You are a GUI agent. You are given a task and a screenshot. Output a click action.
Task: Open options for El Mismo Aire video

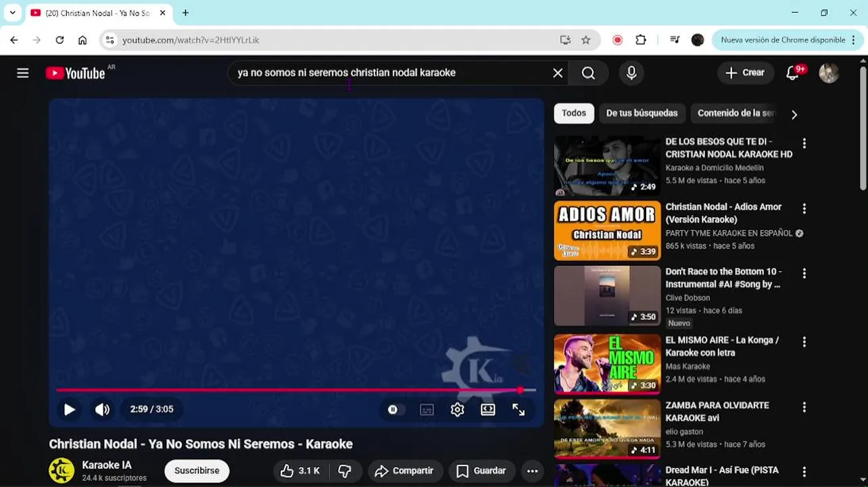pos(804,342)
